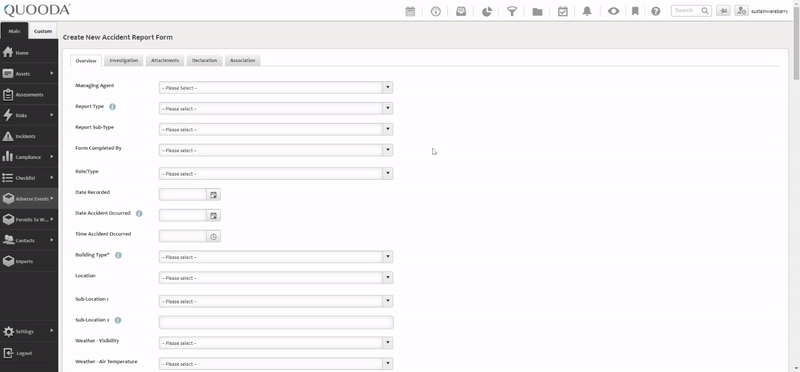Open the Managing Agent dropdown
Image resolution: width=800 pixels, height=372 pixels.
276,88
